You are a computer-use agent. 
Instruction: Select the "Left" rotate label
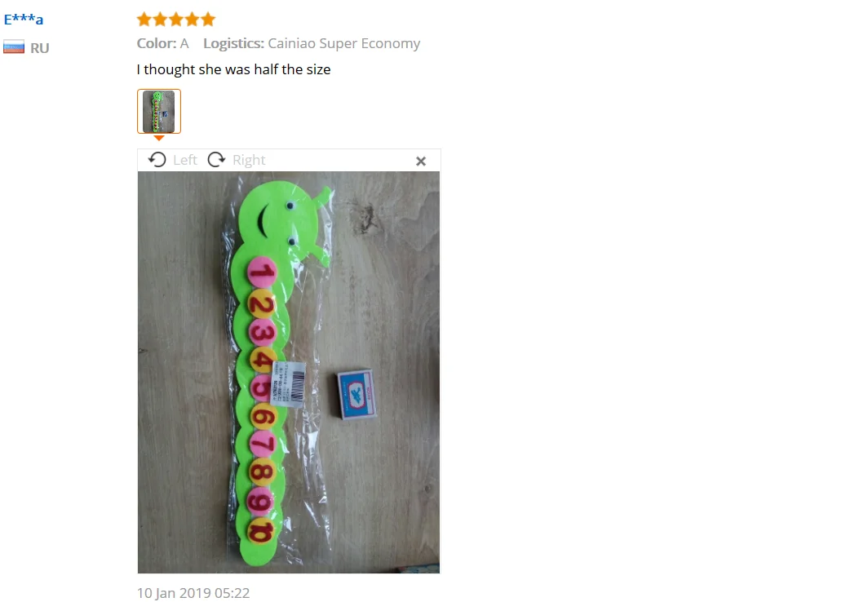point(185,160)
